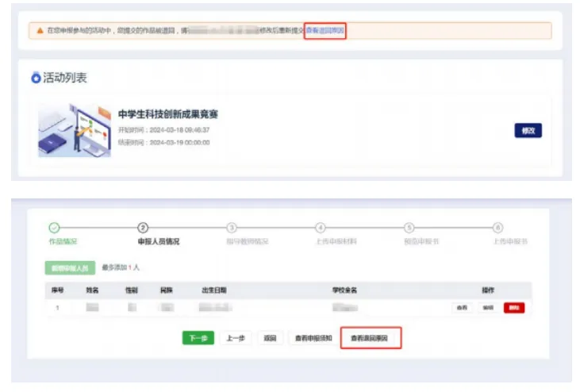This screenshot has width=580, height=392.
Task: Click the 上传申报材料 step label
Action: 336,241
